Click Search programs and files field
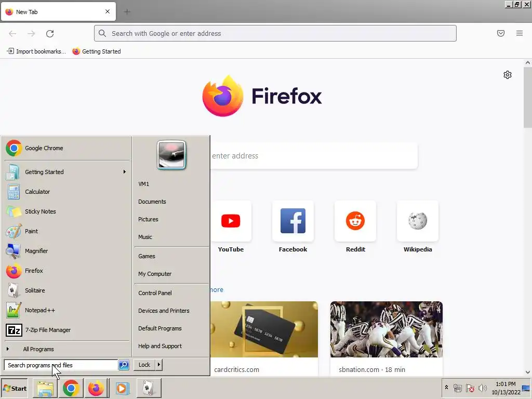This screenshot has height=399, width=532. point(61,365)
